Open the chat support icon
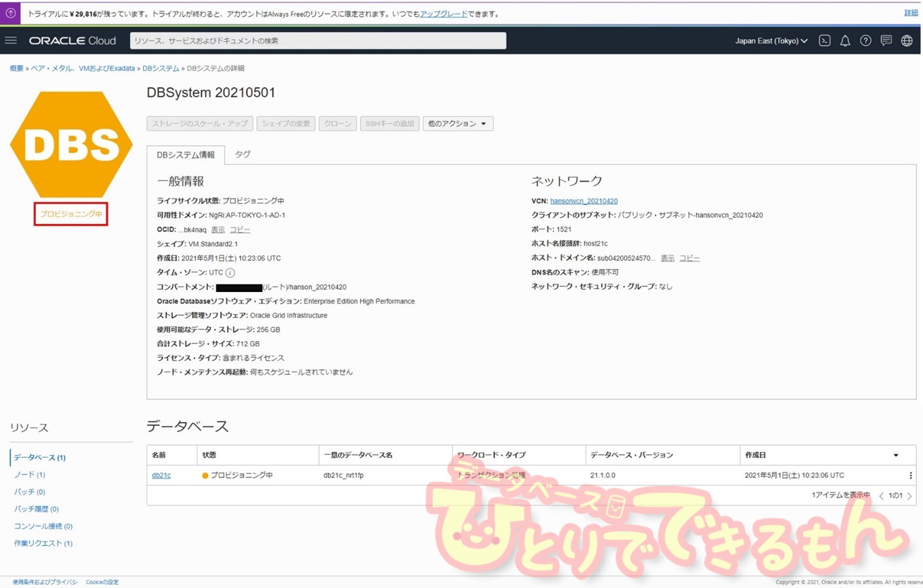This screenshot has height=588, width=923. tap(886, 41)
